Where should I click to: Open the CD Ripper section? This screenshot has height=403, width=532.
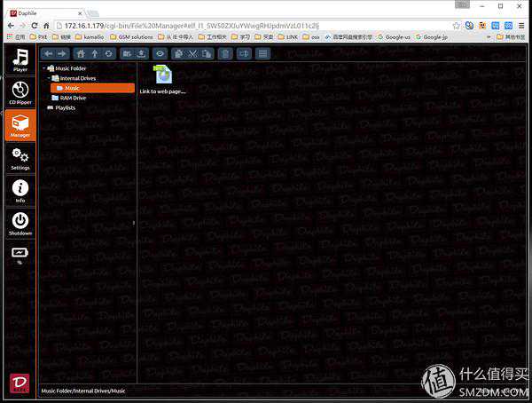click(20, 91)
